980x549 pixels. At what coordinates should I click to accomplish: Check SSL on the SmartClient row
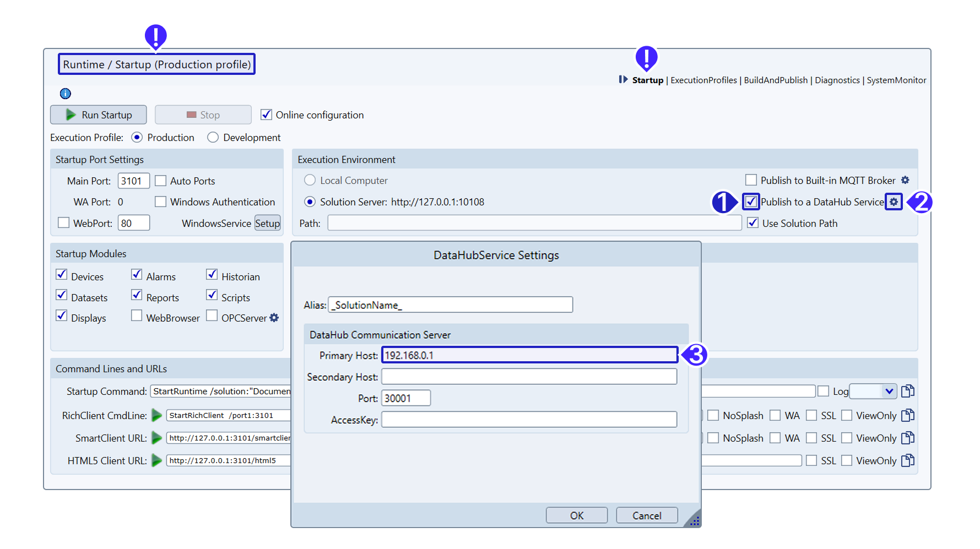click(811, 438)
